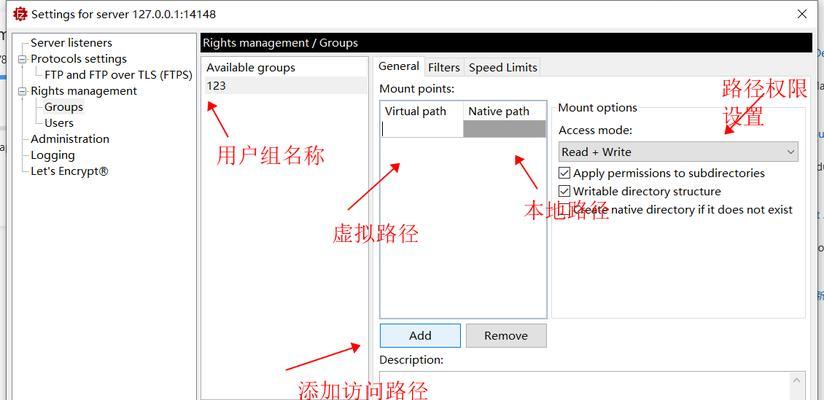824x400 pixels.
Task: Select FTP and FTP over TLS (FTPS)
Action: (x=118, y=75)
